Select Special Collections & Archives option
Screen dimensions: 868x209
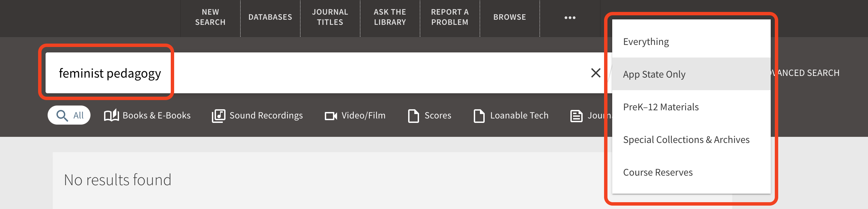(686, 140)
